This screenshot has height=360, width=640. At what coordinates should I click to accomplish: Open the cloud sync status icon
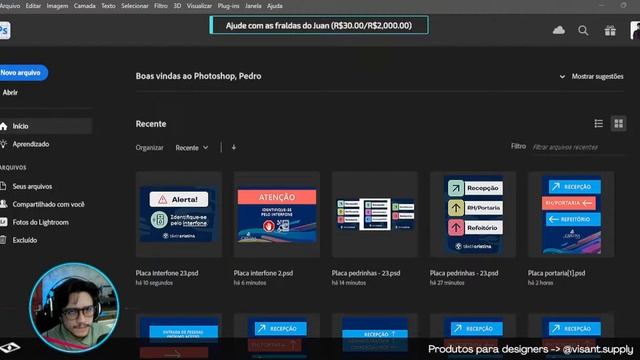(x=559, y=30)
